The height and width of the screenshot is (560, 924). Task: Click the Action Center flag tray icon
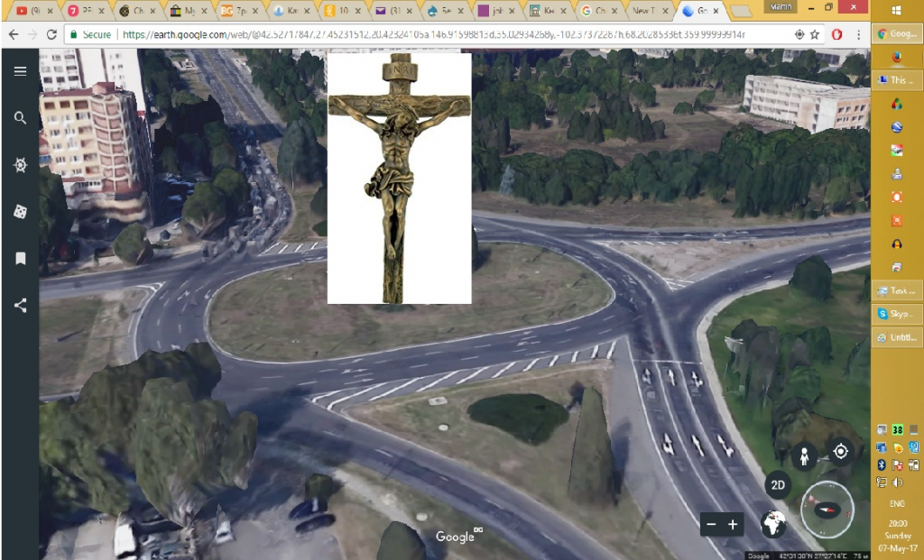898,465
